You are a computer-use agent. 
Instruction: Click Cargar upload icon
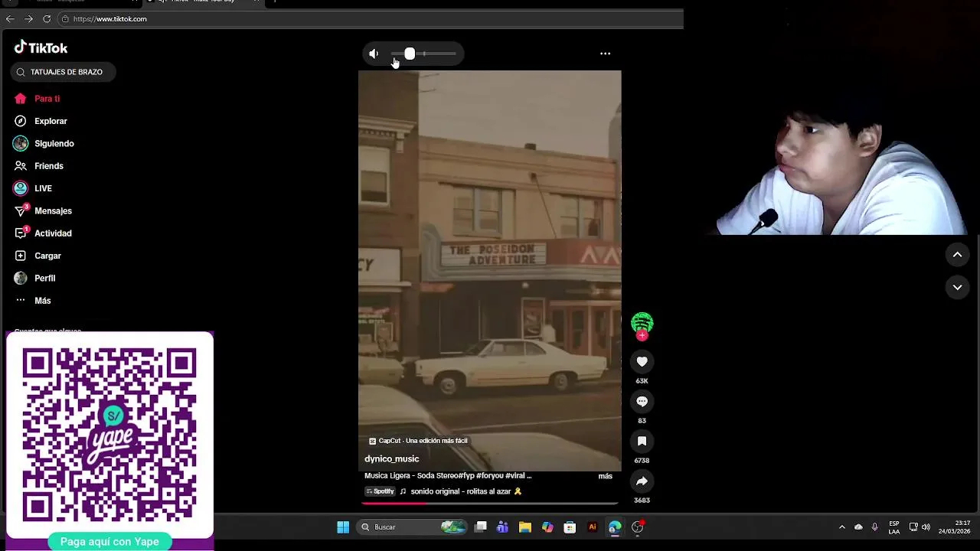tap(21, 256)
